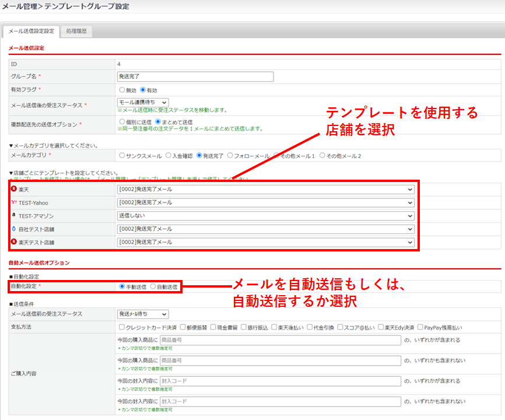Expand the template dropdown for TEST-アマゾン
Image resolution: width=505 pixels, height=420 pixels.
coord(265,216)
